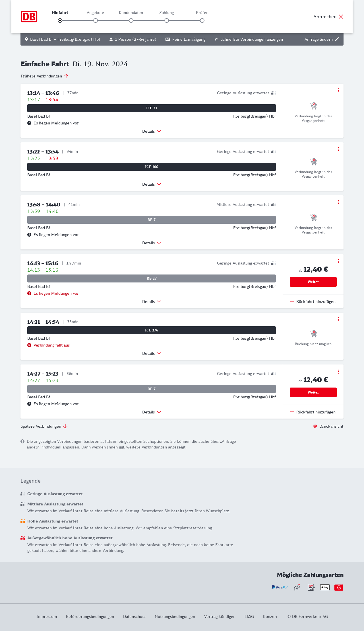Open three-dot menu for the RB 27 connection
364x631 pixels.
click(x=338, y=261)
